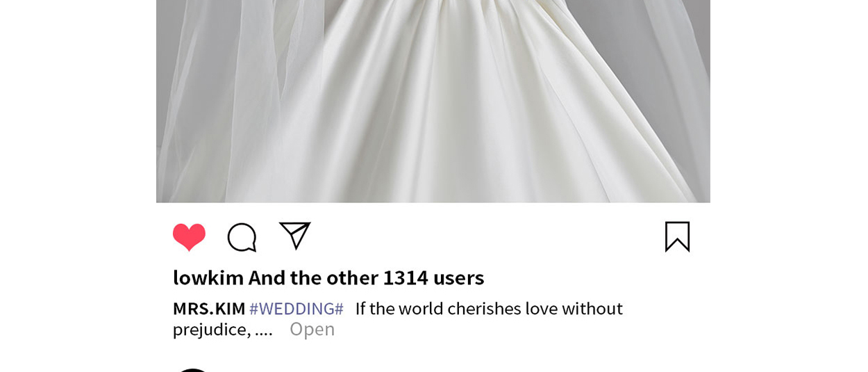Click the partial black avatar below the caption
Image resolution: width=868 pixels, height=372 pixels.
coord(192,369)
